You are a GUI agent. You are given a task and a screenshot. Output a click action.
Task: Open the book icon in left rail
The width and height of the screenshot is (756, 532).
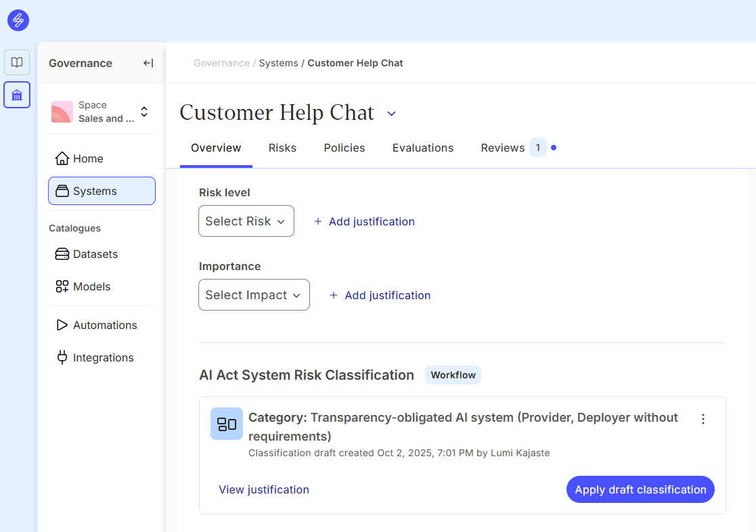point(17,62)
